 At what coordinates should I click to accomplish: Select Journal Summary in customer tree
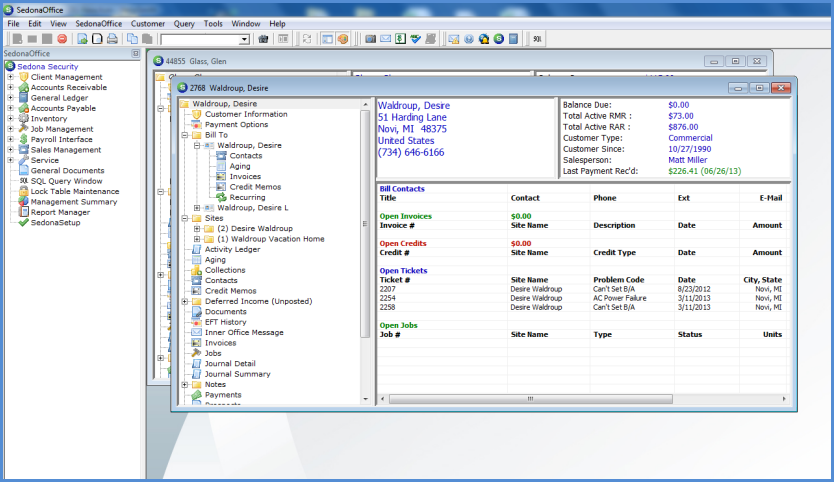pos(238,375)
